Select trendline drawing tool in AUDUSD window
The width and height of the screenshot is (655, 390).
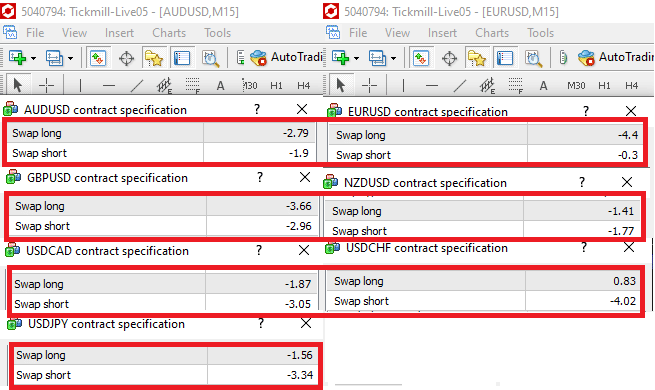(136, 86)
